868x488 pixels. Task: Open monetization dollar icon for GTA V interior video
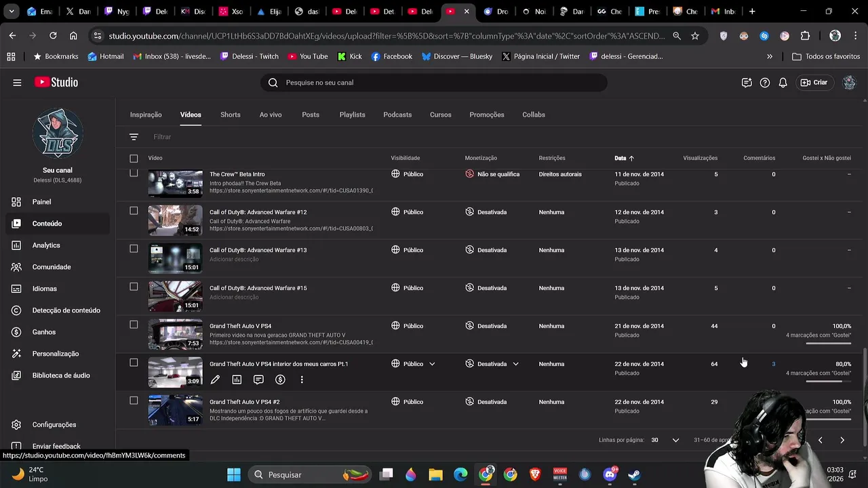(x=280, y=380)
